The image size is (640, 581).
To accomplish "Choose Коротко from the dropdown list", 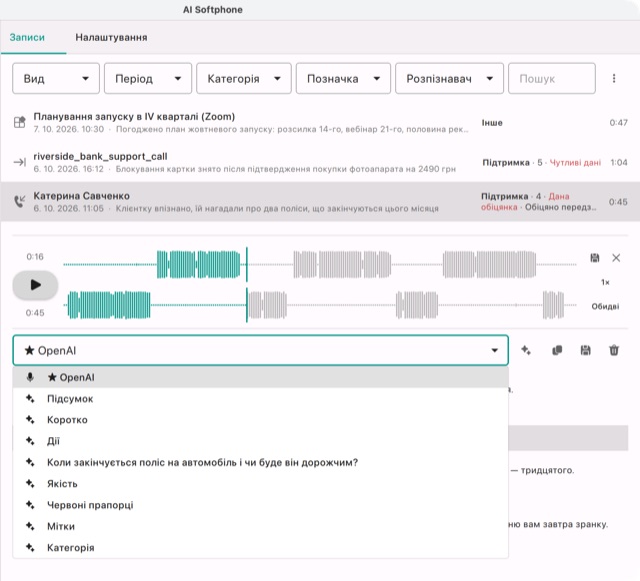I will coord(260,420).
